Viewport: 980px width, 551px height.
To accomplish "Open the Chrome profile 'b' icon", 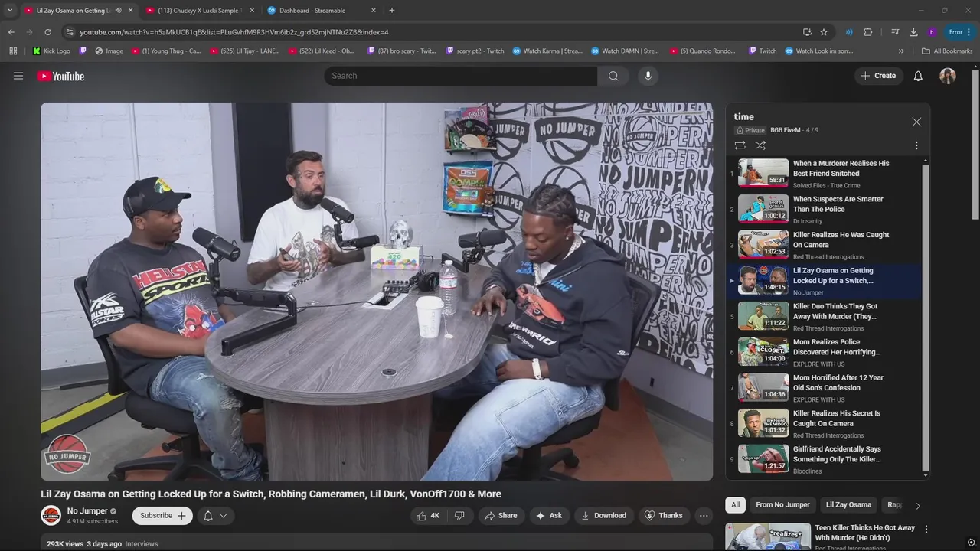I will pos(932,32).
